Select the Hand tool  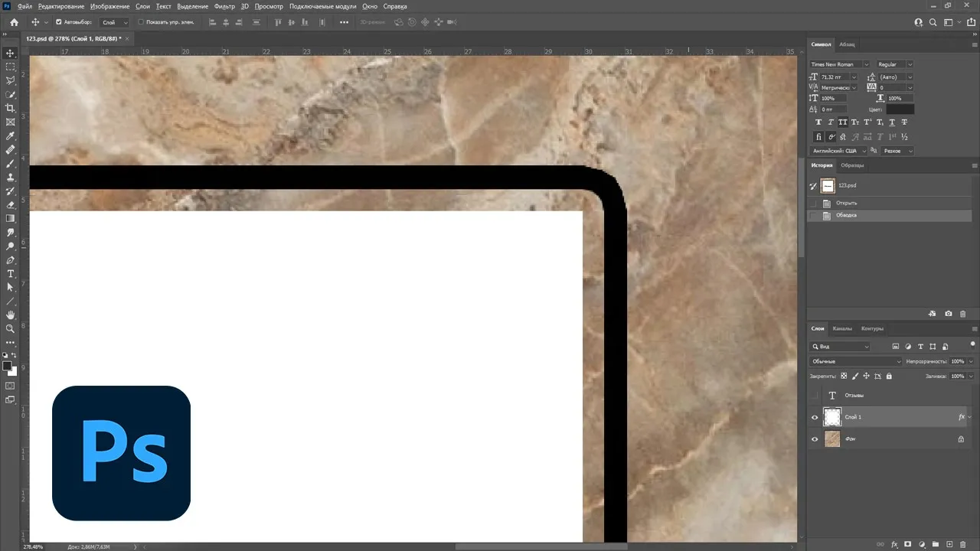[x=11, y=315]
